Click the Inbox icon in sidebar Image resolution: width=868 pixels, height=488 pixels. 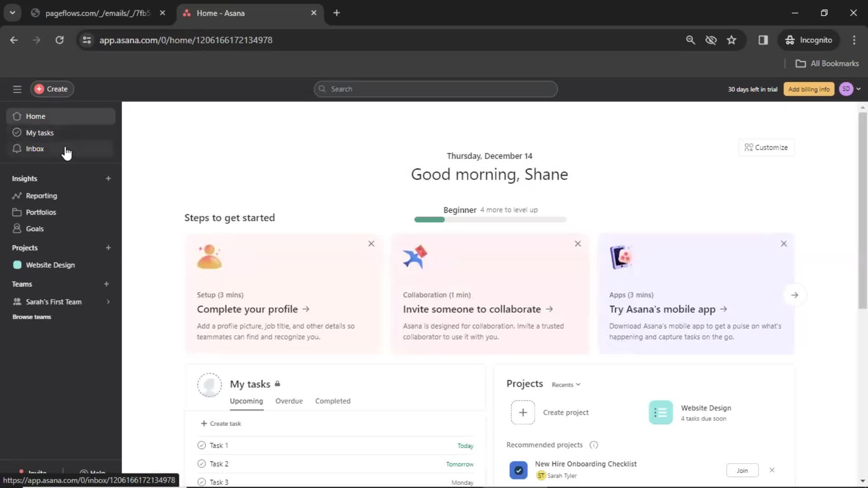pyautogui.click(x=16, y=148)
